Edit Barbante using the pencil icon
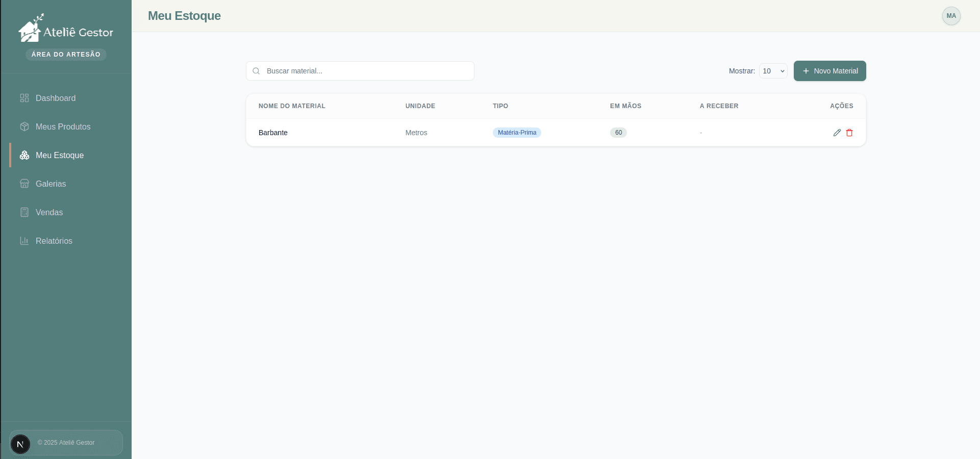Image resolution: width=980 pixels, height=459 pixels. pos(837,133)
